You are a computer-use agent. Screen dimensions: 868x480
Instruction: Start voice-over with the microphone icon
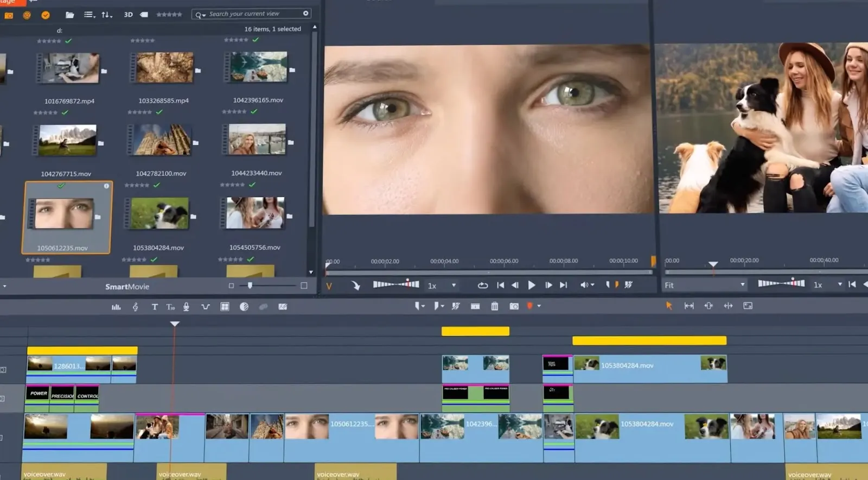click(x=186, y=307)
